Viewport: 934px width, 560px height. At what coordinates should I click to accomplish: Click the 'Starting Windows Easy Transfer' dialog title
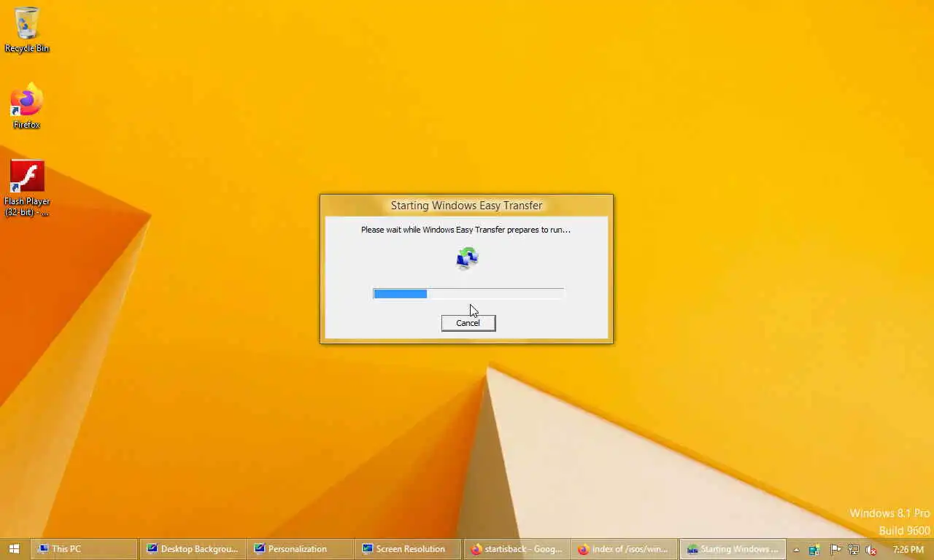[466, 206]
